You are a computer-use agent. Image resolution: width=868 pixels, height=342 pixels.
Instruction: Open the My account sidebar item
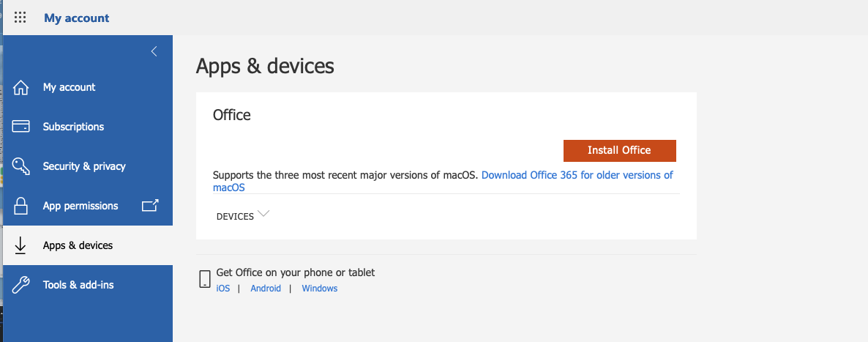pos(69,87)
